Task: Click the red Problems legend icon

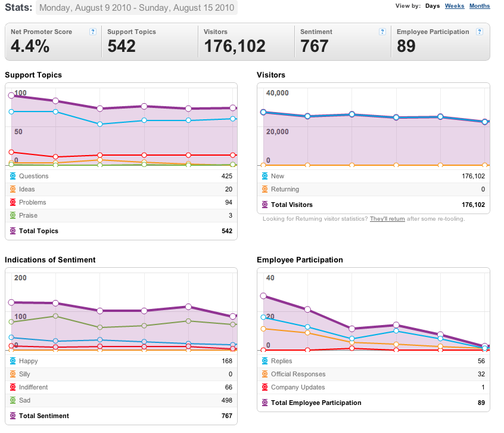Action: (x=13, y=202)
